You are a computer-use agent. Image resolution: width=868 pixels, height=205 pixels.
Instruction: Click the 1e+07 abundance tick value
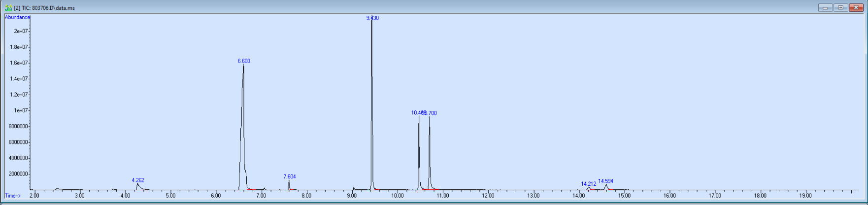point(21,110)
